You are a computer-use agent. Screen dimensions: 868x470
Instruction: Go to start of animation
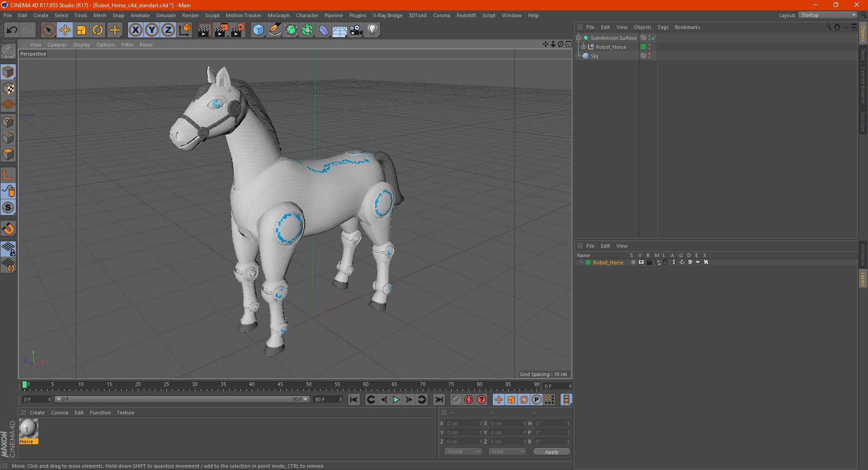354,399
